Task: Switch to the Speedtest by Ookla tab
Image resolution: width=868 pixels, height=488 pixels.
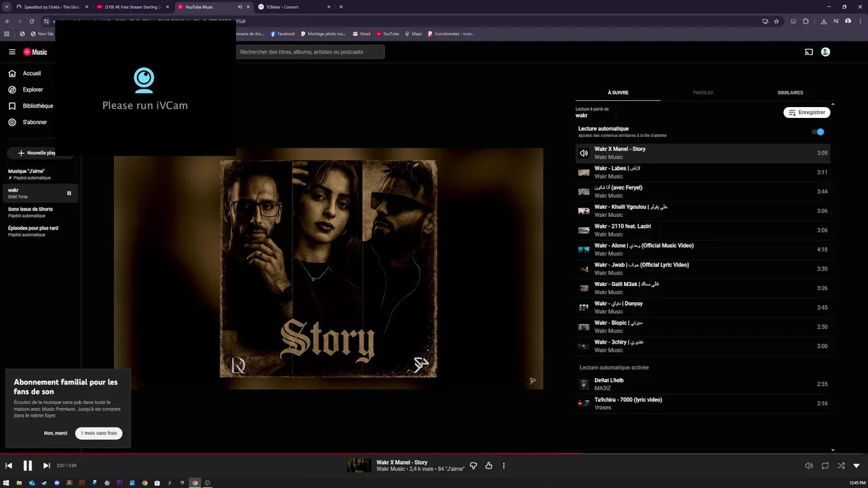Action: (x=52, y=7)
